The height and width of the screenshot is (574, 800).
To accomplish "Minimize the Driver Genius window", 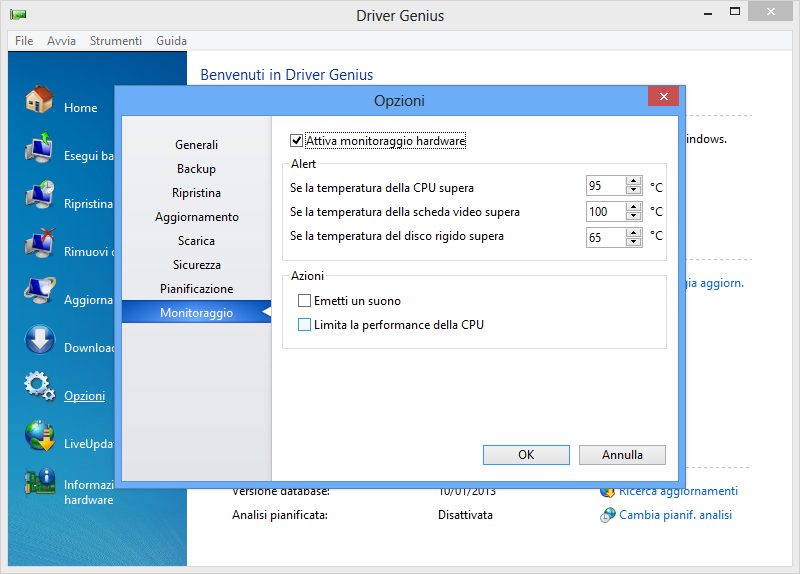I will [x=708, y=13].
